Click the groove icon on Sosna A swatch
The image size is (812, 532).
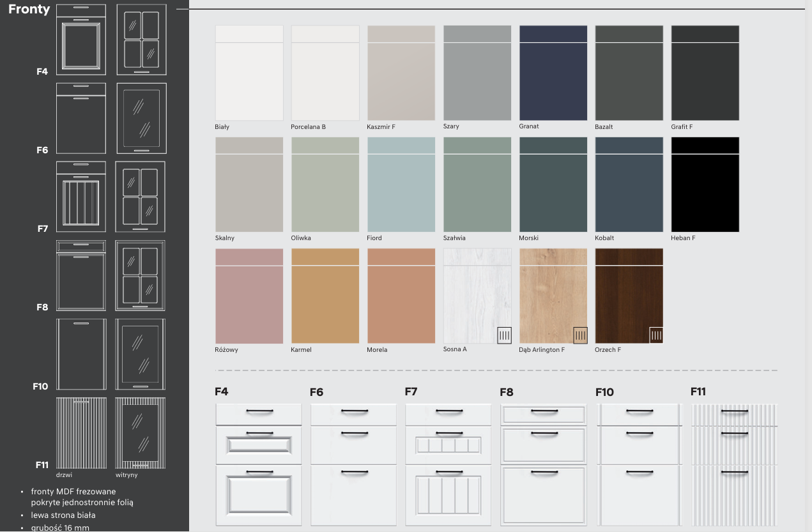coord(504,335)
